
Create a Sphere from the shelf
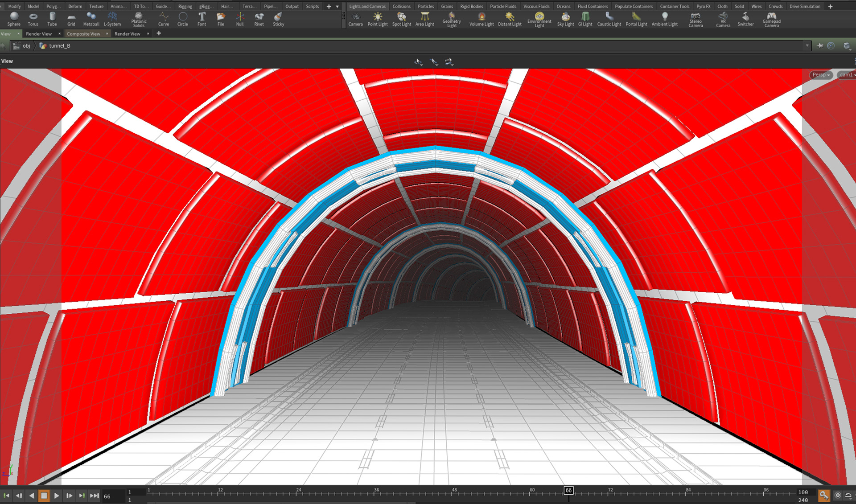pyautogui.click(x=14, y=19)
